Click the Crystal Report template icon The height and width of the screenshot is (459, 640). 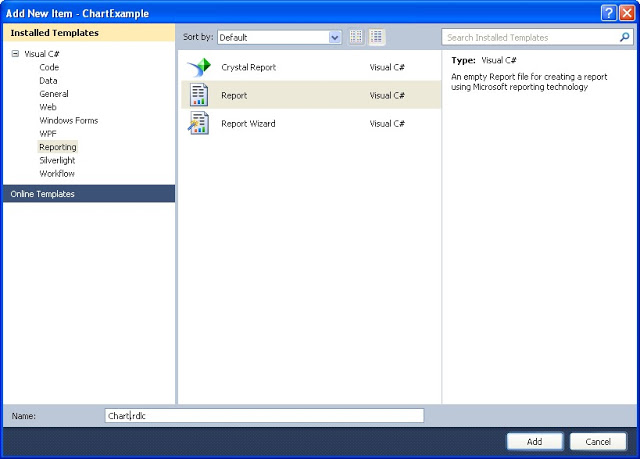click(x=200, y=67)
